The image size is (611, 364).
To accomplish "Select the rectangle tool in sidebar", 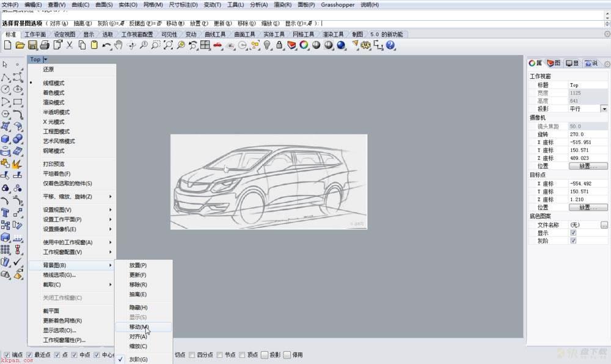I will (18, 102).
